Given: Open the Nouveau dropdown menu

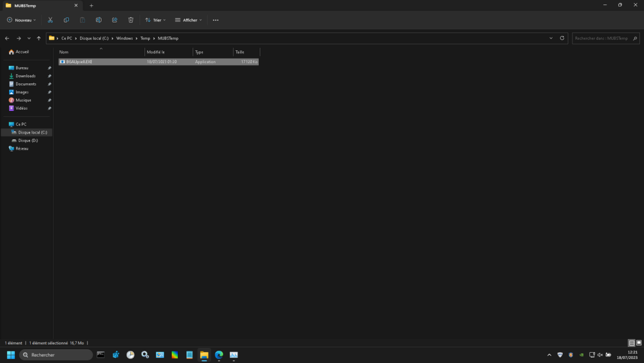Looking at the screenshot, I should (x=21, y=20).
